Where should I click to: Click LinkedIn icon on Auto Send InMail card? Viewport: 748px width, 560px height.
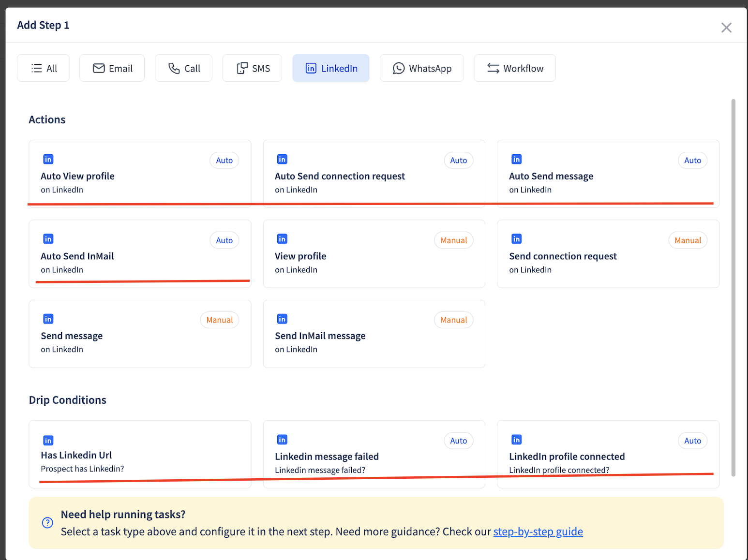(x=48, y=239)
